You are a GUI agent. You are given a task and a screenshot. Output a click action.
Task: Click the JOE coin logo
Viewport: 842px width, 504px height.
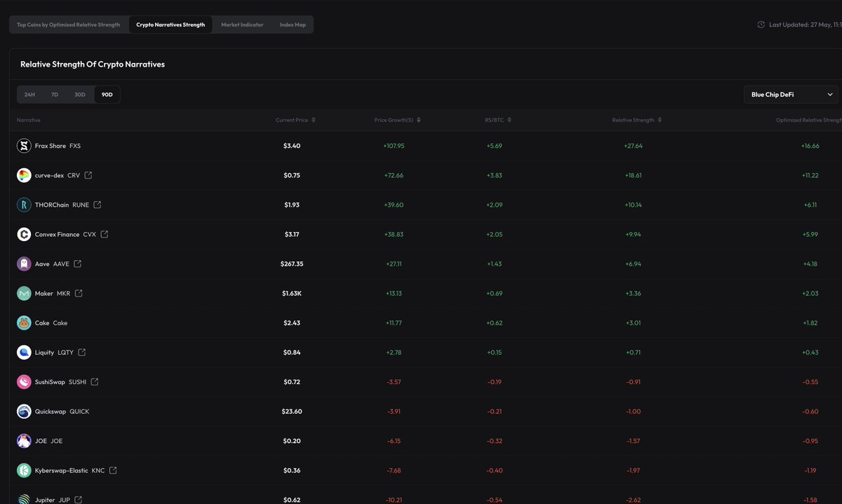[24, 441]
